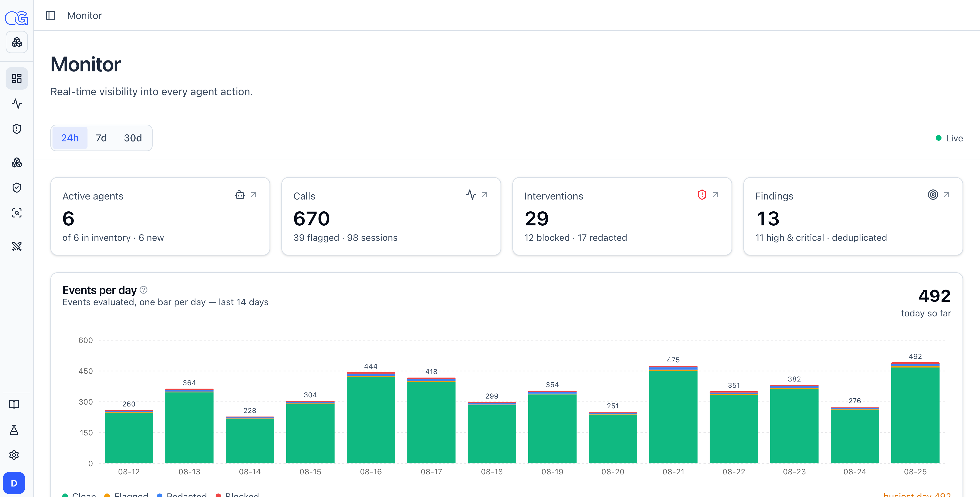Switch to the 7d time range
Viewport: 980px width, 497px height.
click(x=101, y=138)
